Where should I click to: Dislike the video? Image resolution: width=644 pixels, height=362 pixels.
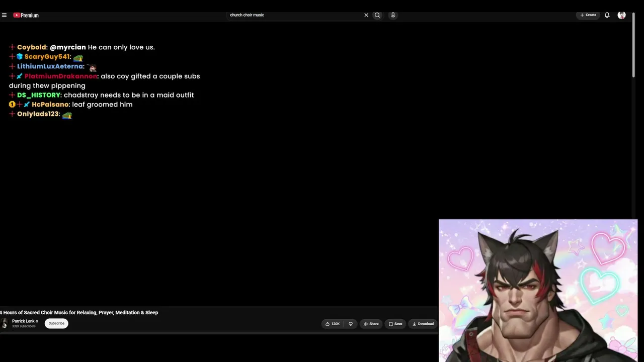[351, 324]
